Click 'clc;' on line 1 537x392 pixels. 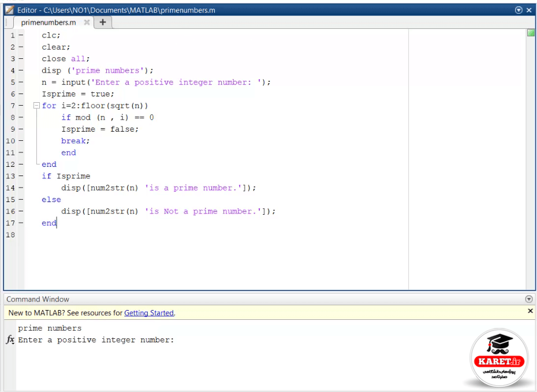(51, 35)
